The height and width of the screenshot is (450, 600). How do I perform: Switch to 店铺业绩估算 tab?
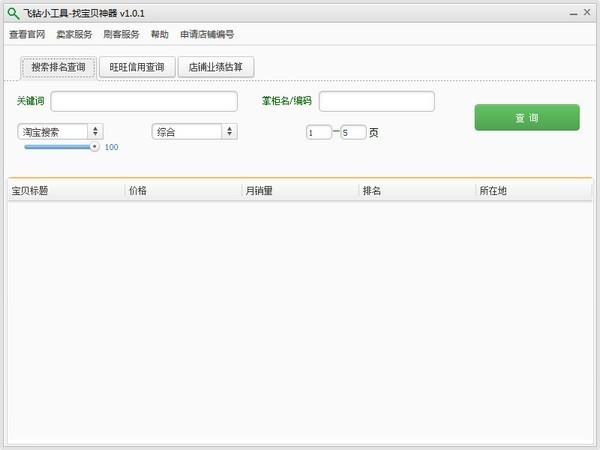pyautogui.click(x=216, y=67)
